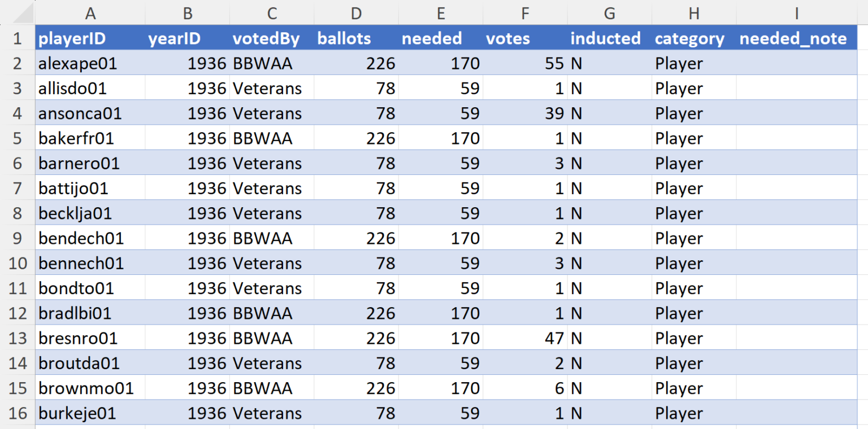Click cell containing alexape01
This screenshot has height=429, width=868.
[90, 63]
